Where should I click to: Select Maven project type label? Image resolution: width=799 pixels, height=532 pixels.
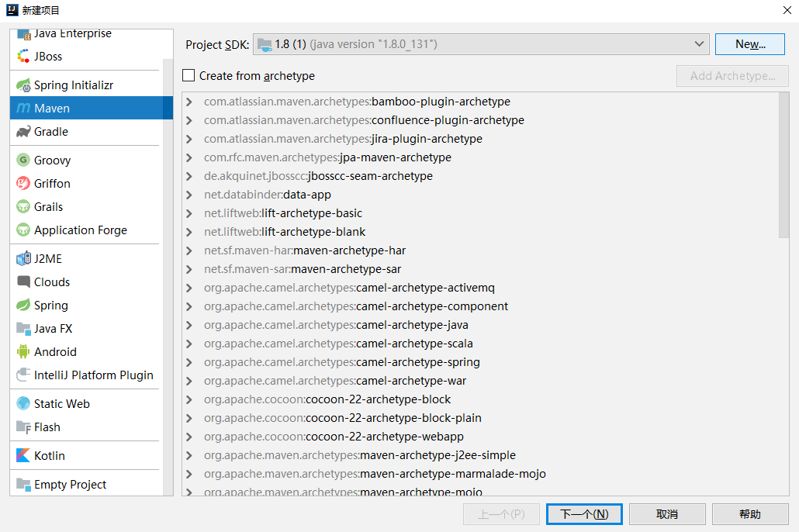(52, 109)
